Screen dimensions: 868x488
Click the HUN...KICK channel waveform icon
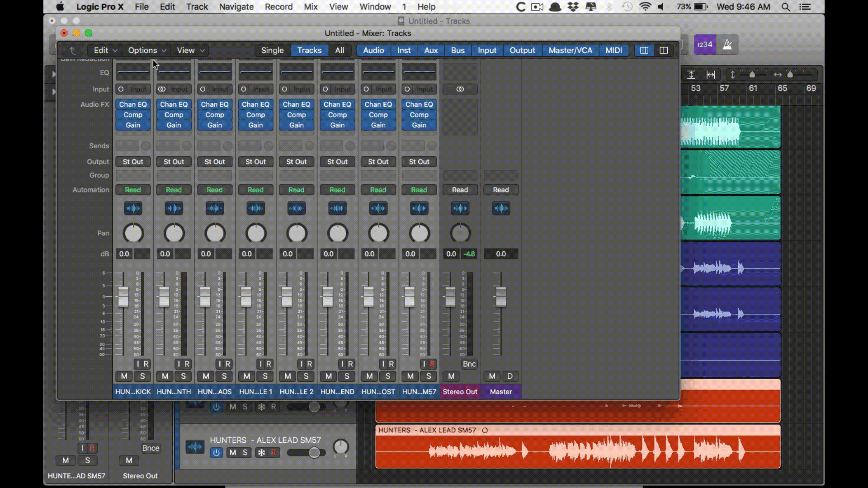click(133, 208)
